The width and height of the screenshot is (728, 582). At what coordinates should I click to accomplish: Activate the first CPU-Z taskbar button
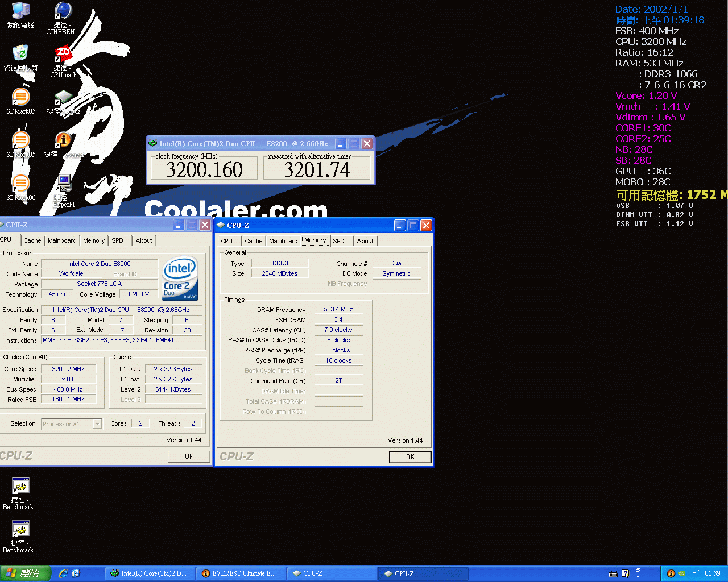332,573
